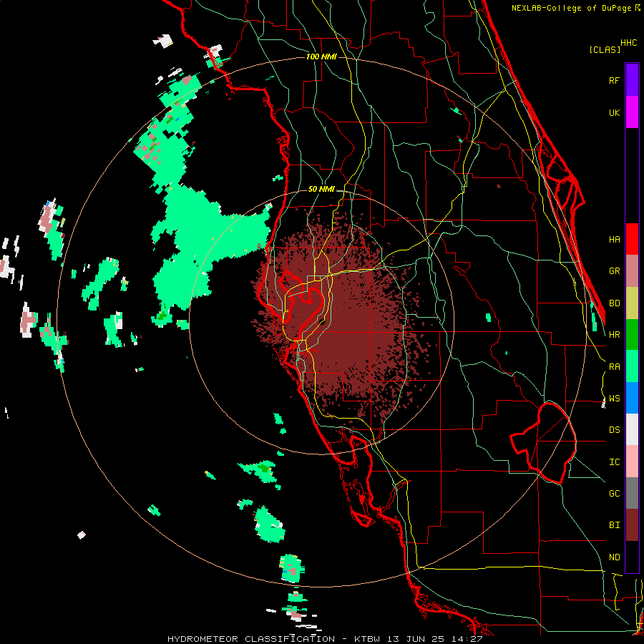The width and height of the screenshot is (644, 644).
Task: Click the blue WS legend swatch
Action: point(632,398)
